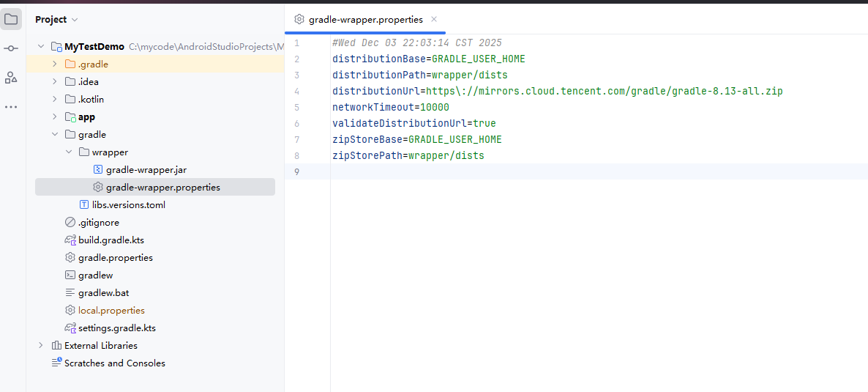Select local.properties in project tree

click(x=111, y=311)
